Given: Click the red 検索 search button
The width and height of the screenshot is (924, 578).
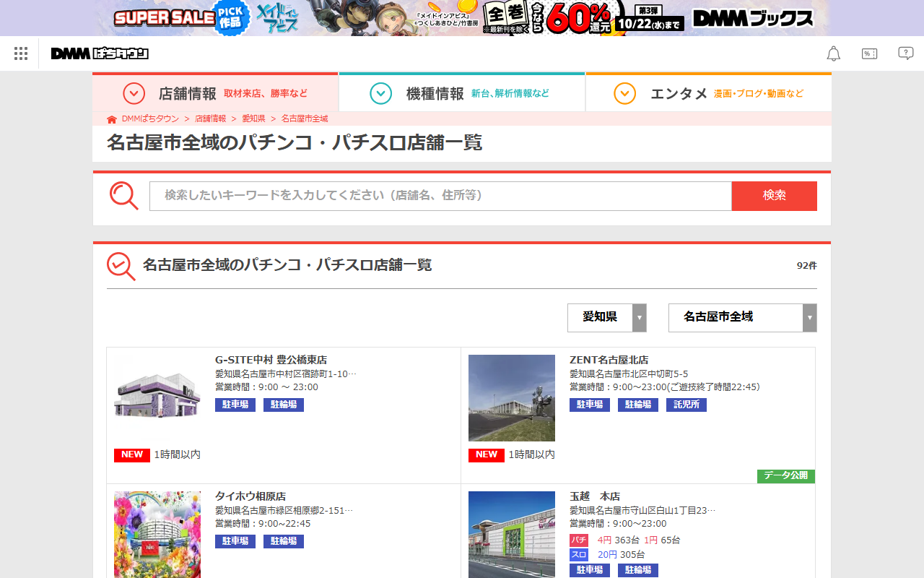Looking at the screenshot, I should [775, 196].
